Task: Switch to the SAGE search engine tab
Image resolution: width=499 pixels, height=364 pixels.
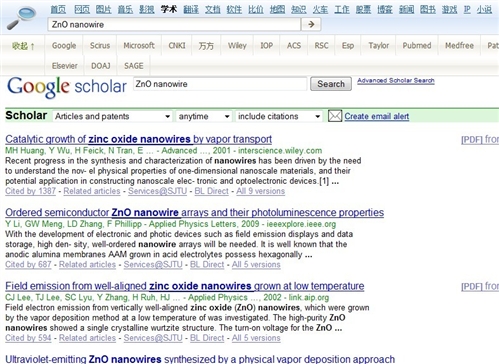Action: pos(134,66)
